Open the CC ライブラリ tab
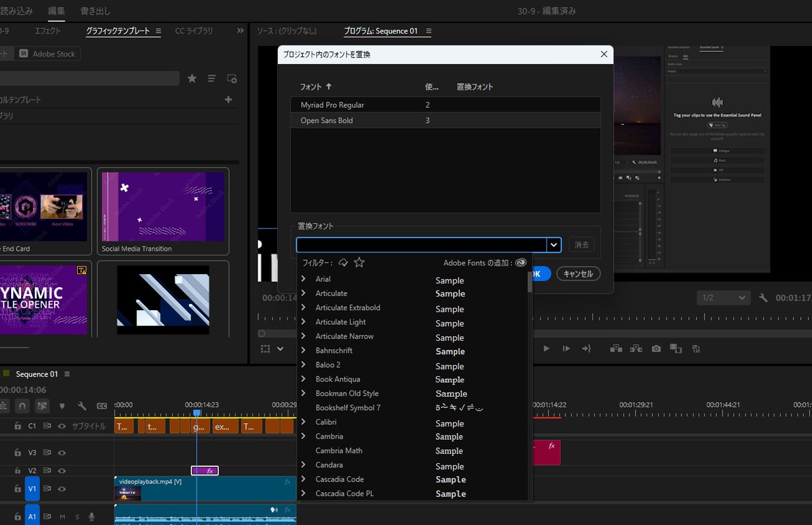Image resolution: width=812 pixels, height=525 pixels. (x=194, y=31)
